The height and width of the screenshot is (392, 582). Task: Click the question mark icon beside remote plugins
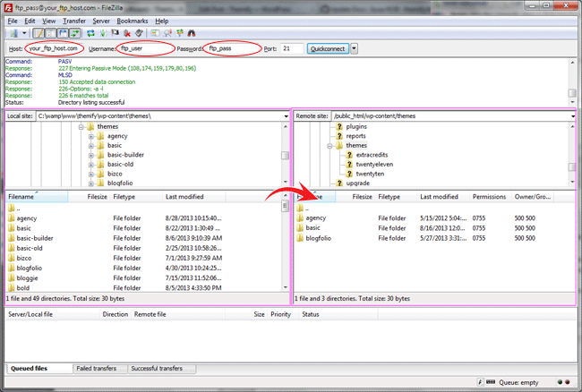pos(339,126)
